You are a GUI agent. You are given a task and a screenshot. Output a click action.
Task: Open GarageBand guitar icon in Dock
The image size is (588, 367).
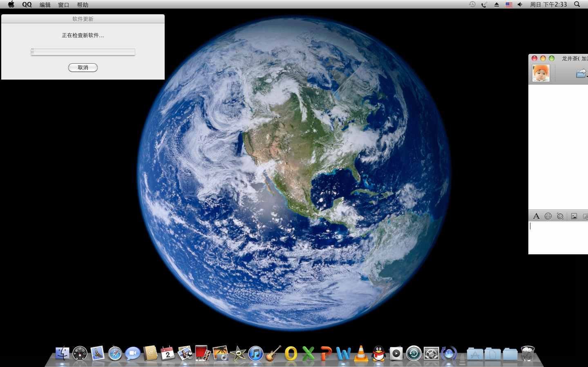(x=273, y=354)
